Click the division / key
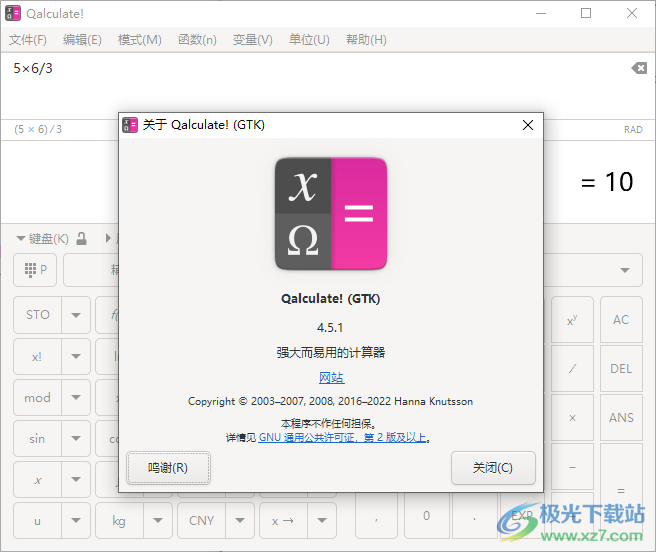 [572, 369]
